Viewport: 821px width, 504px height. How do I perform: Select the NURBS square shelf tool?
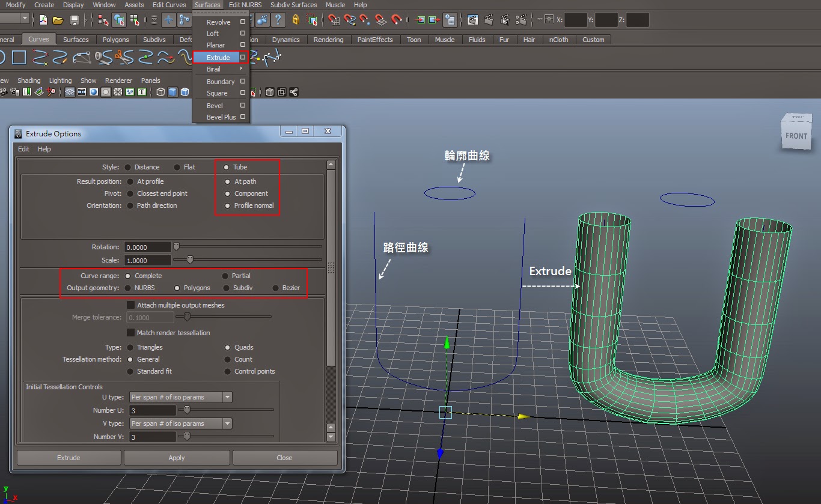click(x=19, y=58)
